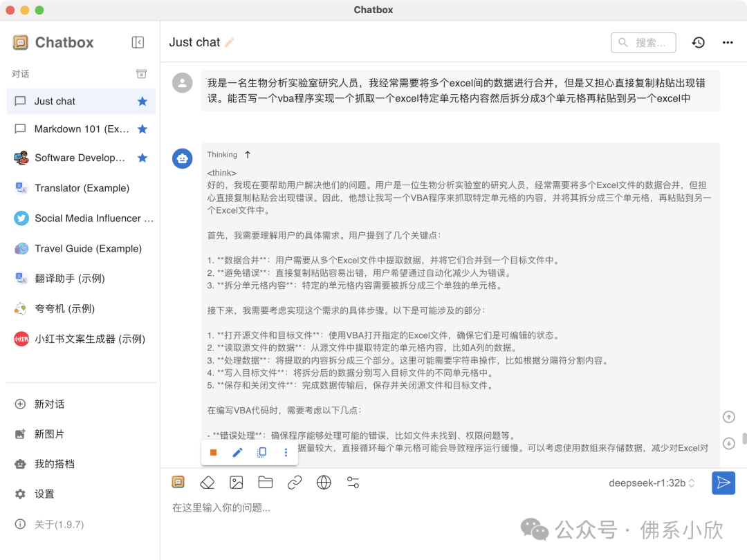
Task: Edit the Just chat title pencil
Action: pos(229,42)
